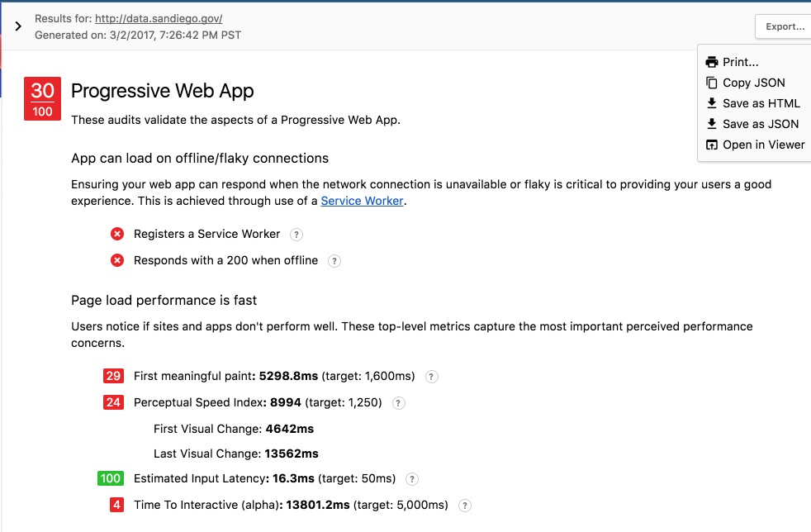
Task: Click red fail icon for Registers a Service Worker
Action: click(117, 235)
